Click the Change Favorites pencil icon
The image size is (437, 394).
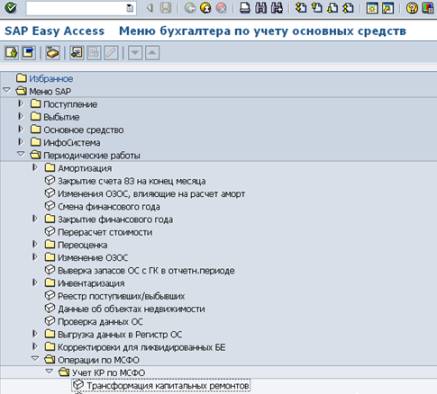pyautogui.click(x=111, y=53)
